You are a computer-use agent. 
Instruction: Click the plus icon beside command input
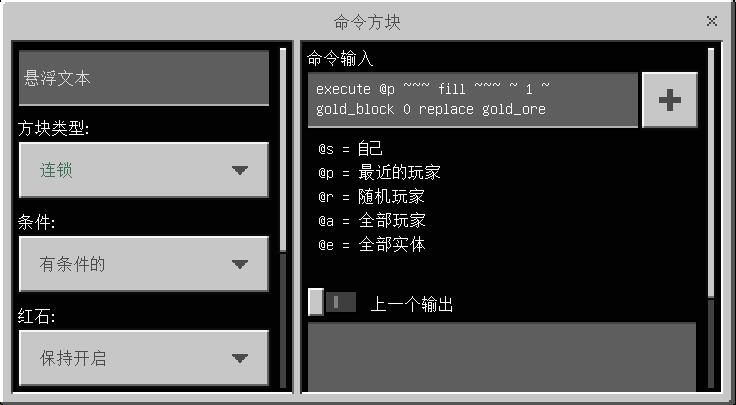tap(669, 99)
